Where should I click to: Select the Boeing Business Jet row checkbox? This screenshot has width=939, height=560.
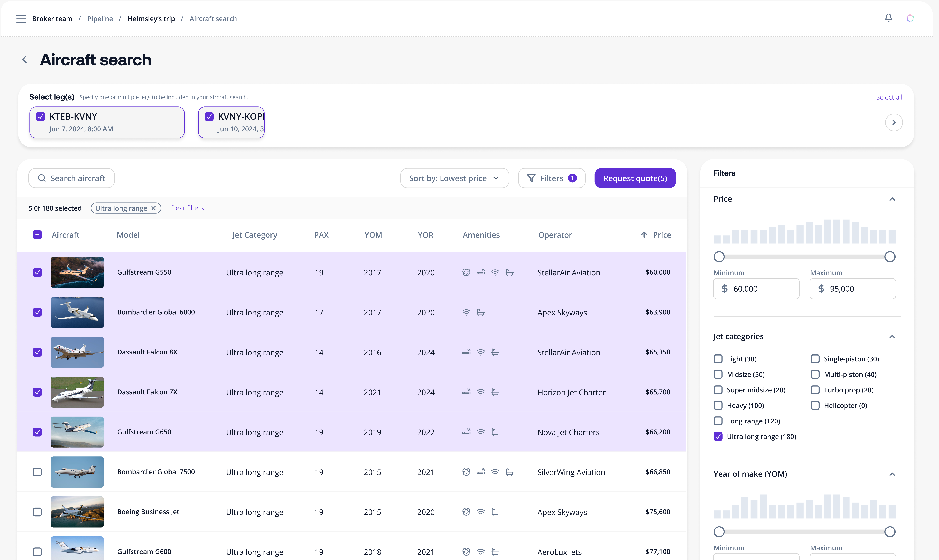[x=37, y=512]
